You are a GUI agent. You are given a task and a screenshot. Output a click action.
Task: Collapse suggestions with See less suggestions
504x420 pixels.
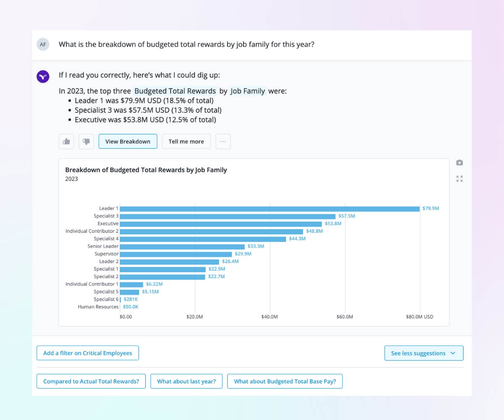pyautogui.click(x=424, y=353)
